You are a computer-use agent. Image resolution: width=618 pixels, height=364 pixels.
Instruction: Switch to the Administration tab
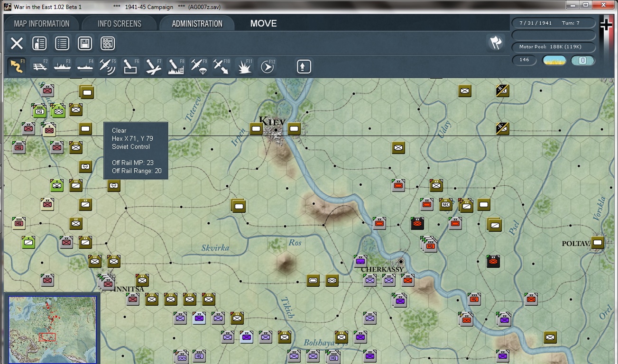coord(197,24)
